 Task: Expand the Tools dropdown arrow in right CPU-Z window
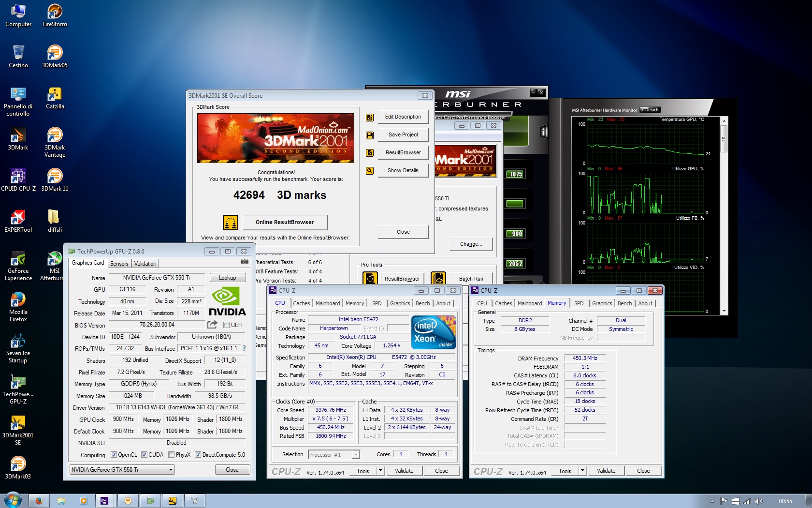[x=582, y=471]
